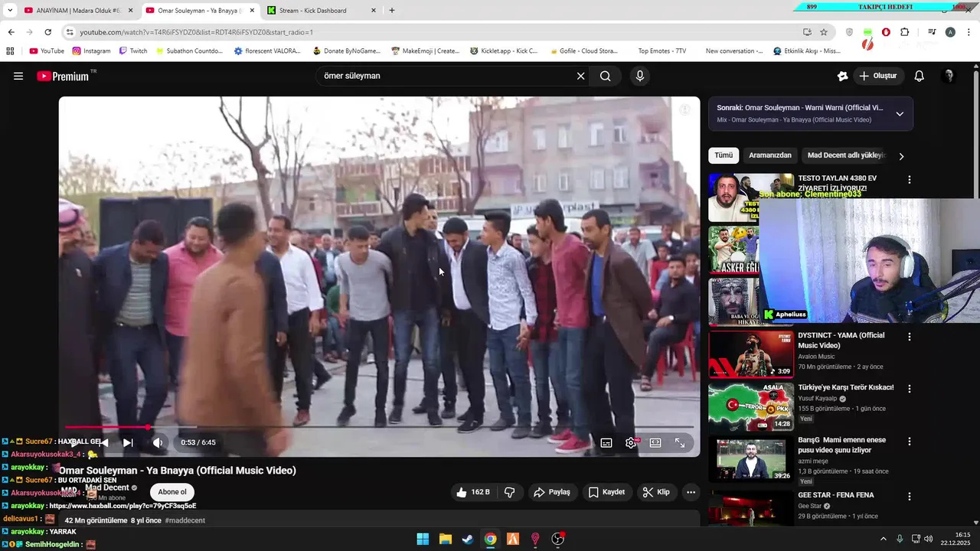The width and height of the screenshot is (980, 551).
Task: Open the Subathon Countdown bookmark
Action: [189, 51]
